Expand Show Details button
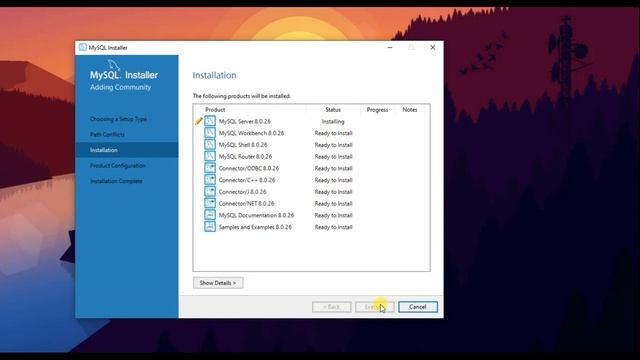640x360 pixels. pyautogui.click(x=218, y=283)
